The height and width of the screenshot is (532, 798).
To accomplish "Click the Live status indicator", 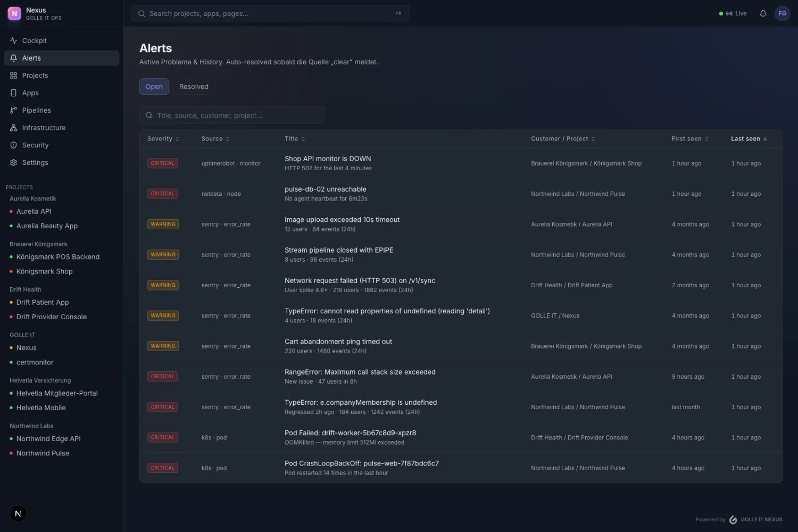I will [733, 13].
